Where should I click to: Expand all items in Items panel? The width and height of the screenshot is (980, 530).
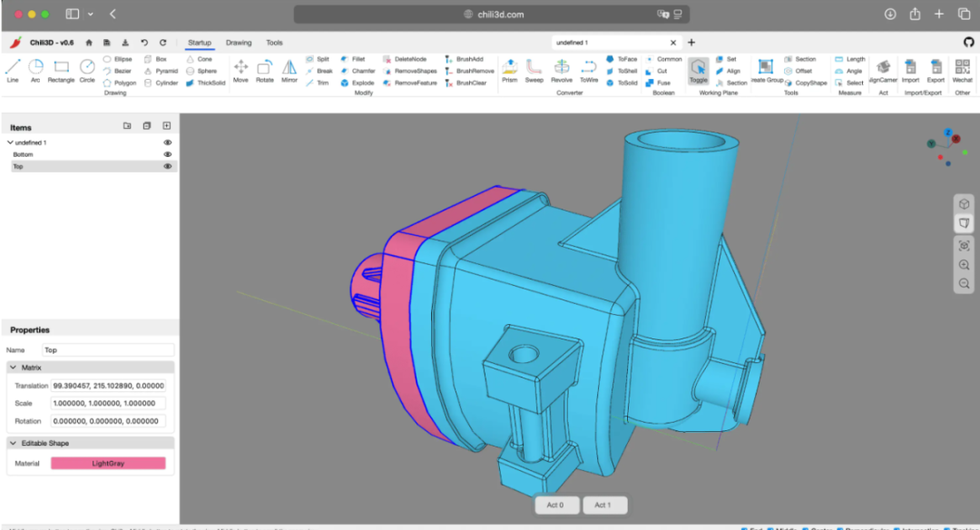pyautogui.click(x=167, y=125)
